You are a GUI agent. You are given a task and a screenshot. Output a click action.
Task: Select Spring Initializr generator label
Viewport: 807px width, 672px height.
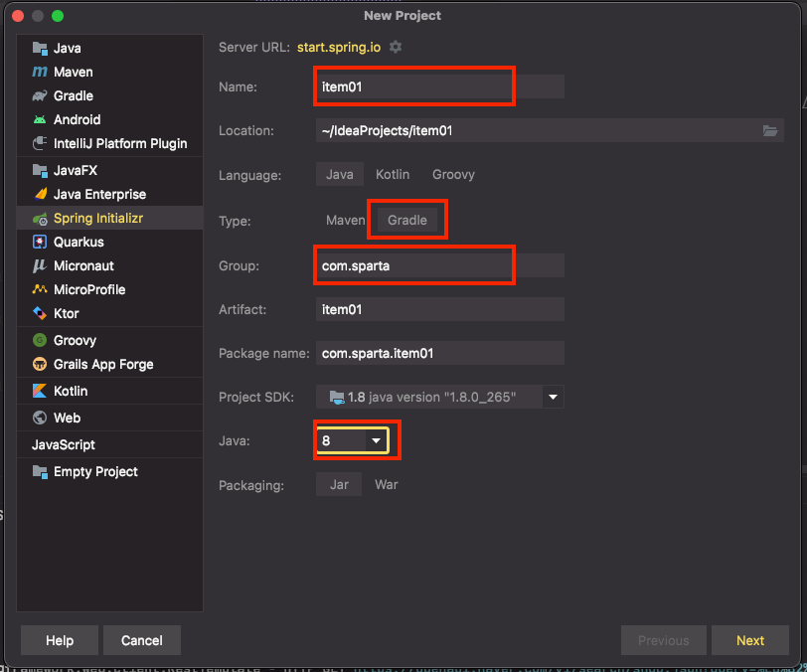click(x=98, y=219)
